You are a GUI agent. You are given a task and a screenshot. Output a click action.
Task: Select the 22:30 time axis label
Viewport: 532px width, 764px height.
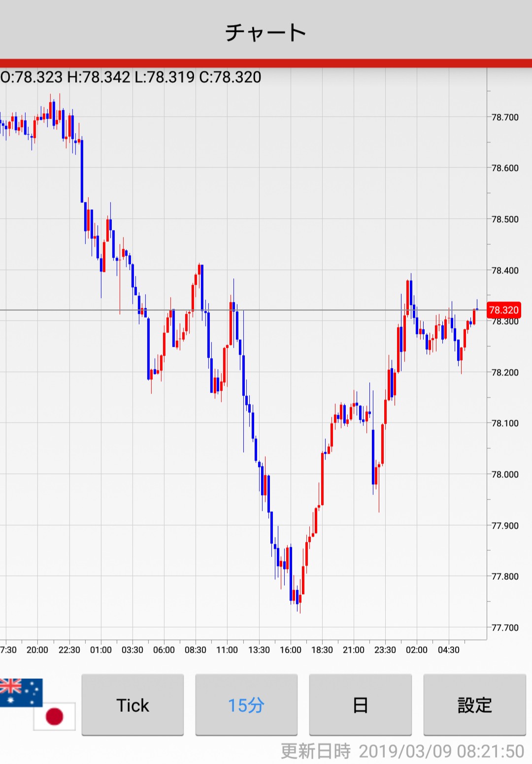[69, 650]
